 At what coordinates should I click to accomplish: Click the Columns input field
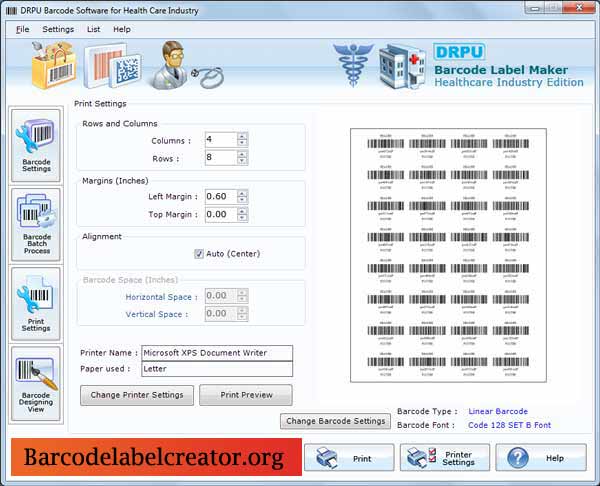221,139
